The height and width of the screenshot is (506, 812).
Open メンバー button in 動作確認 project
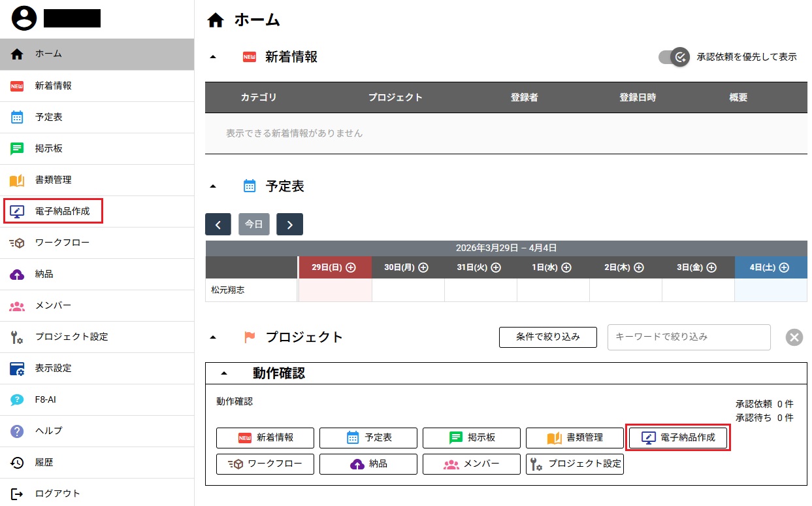(x=472, y=464)
